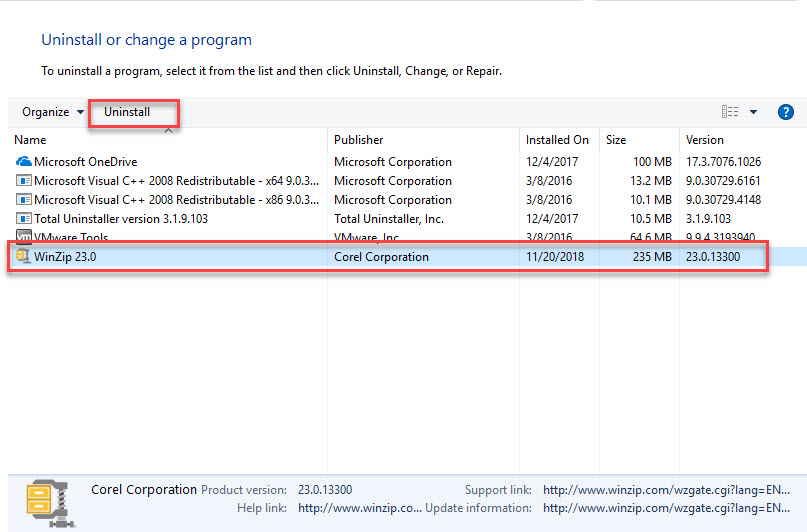This screenshot has width=807, height=532.
Task: Click the 23.0.13300 version in WinZip row
Action: tap(713, 257)
